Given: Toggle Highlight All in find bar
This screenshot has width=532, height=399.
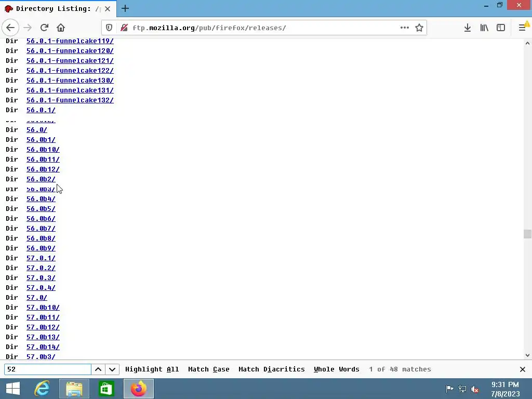Looking at the screenshot, I should pos(152,369).
